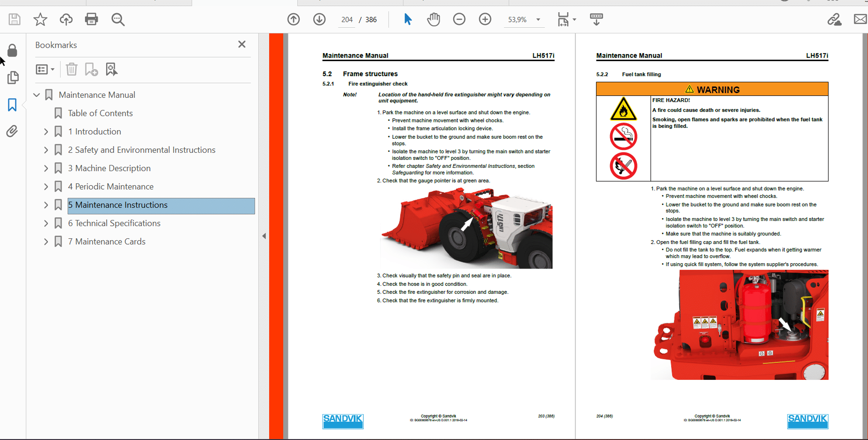Viewport: 868px width, 440px height.
Task: Send file by email icon
Action: point(860,19)
